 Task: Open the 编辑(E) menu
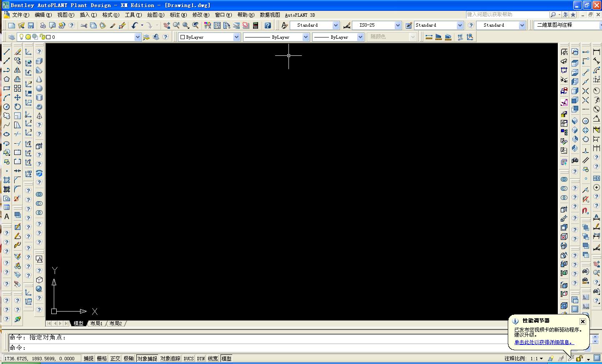point(43,15)
